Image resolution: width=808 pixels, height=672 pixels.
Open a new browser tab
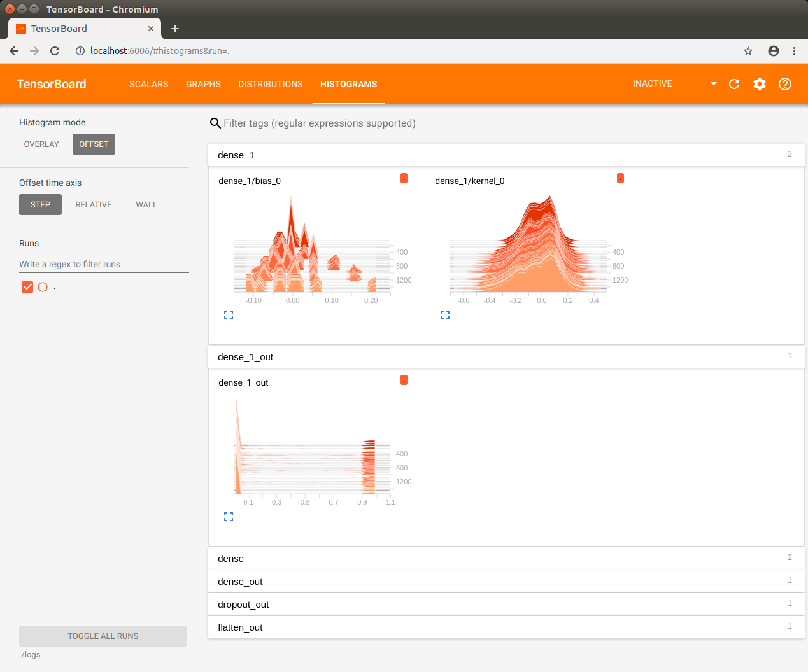click(175, 29)
